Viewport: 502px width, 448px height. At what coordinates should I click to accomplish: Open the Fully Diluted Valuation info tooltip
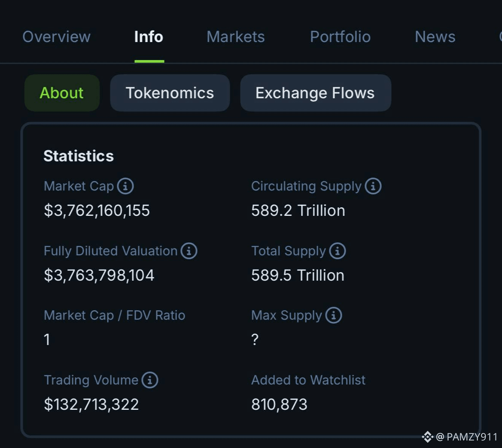click(x=189, y=251)
